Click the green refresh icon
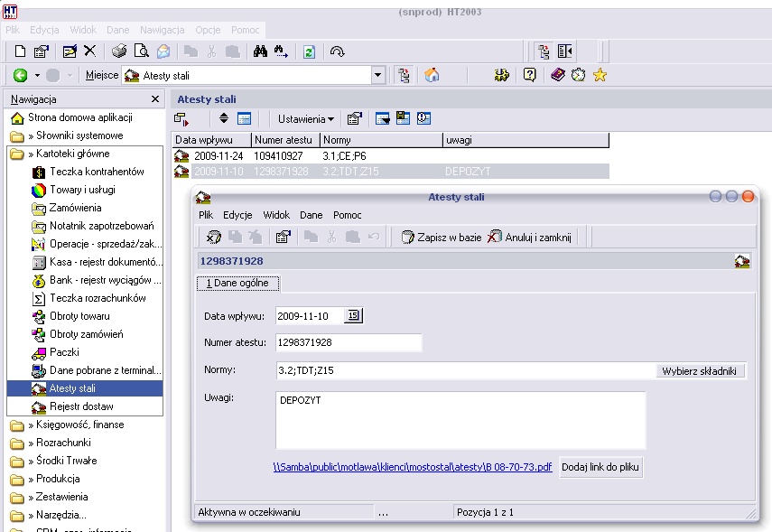This screenshot has height=532, width=772. point(309,51)
